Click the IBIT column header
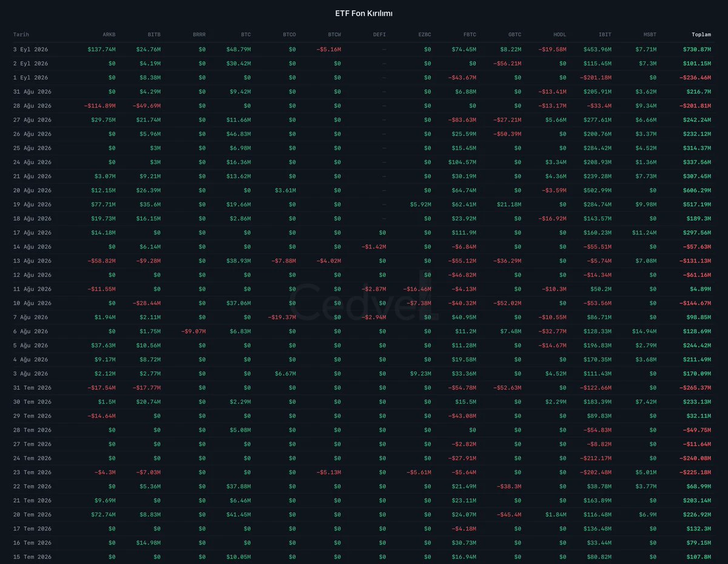Viewport: 728px width, 564px height. pos(605,35)
